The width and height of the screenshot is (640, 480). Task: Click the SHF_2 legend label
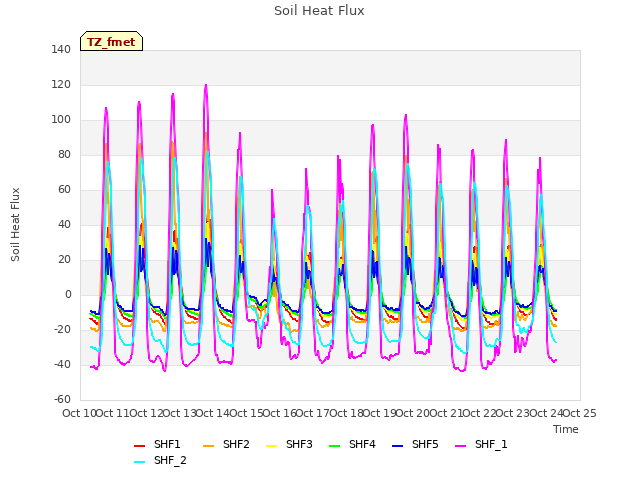[170, 460]
